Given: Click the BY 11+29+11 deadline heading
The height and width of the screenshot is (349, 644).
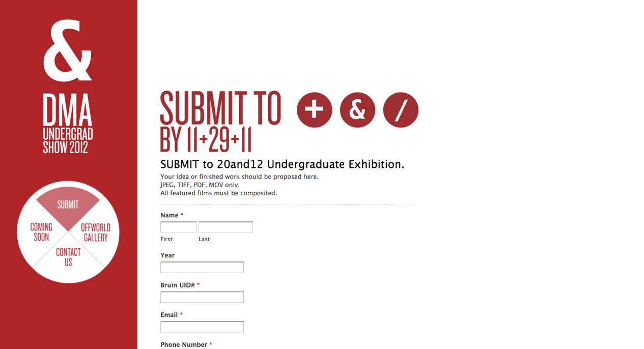Looking at the screenshot, I should (x=206, y=139).
